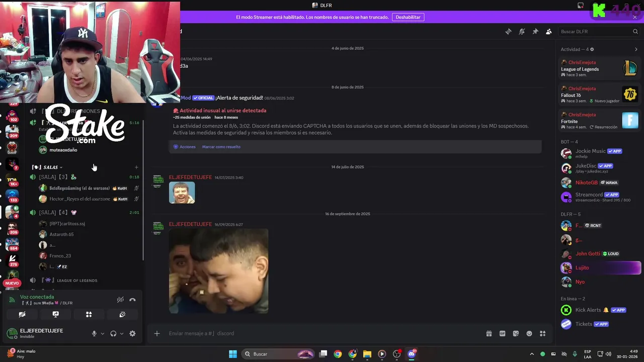Click the Acciones link in security alert

(185, 147)
